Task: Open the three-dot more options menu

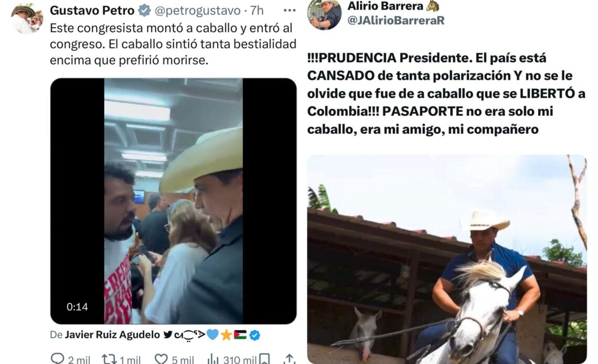Action: coord(290,10)
